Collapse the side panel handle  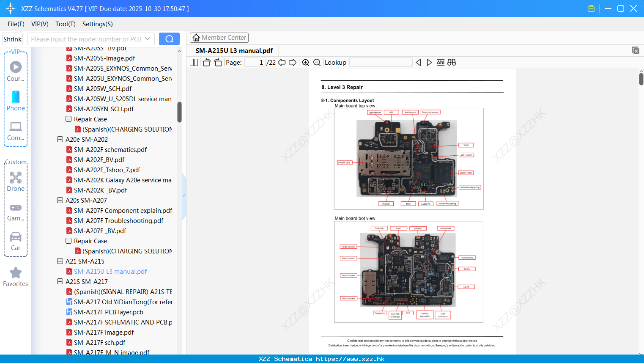184,195
